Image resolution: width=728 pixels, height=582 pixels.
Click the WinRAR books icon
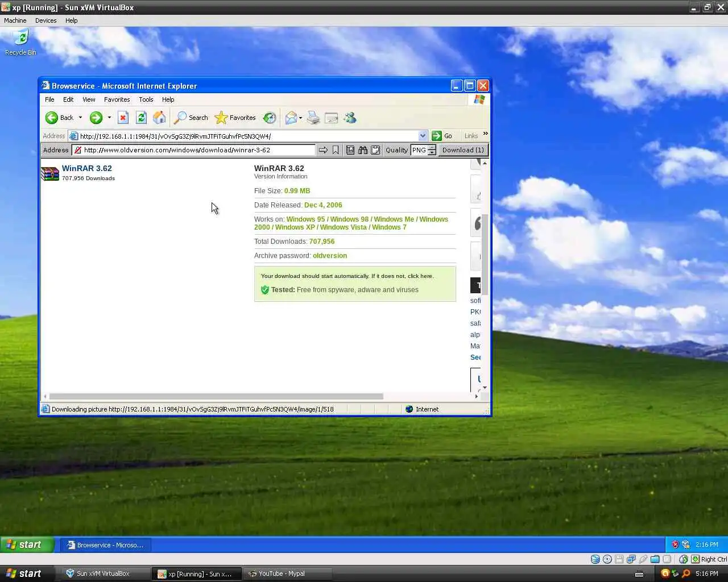click(x=50, y=173)
